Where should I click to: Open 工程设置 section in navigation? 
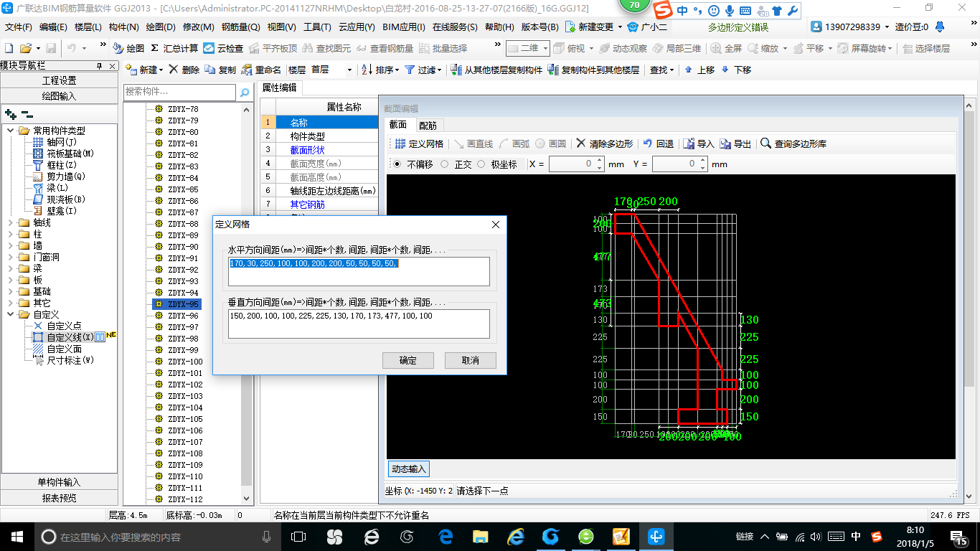[60, 80]
